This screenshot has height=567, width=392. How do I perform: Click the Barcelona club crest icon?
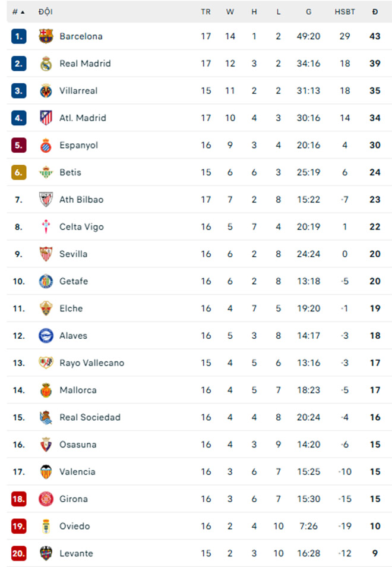pos(46,36)
